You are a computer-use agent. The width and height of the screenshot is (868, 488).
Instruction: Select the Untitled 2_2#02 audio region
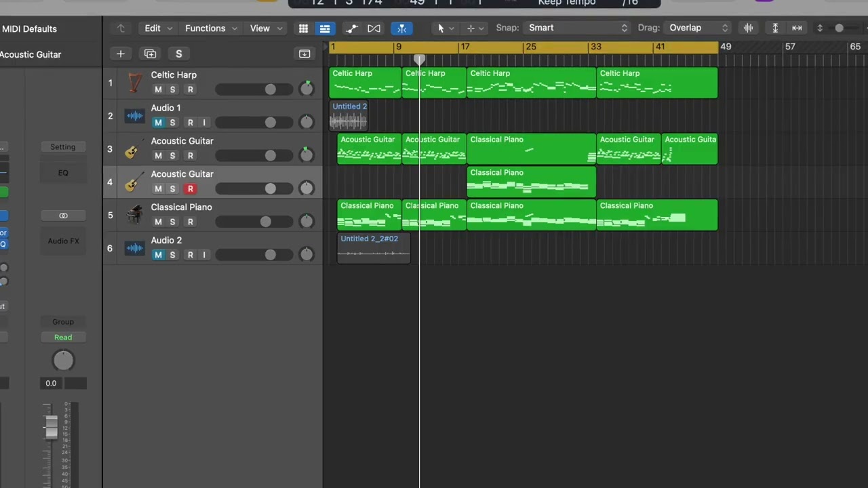[x=374, y=248]
